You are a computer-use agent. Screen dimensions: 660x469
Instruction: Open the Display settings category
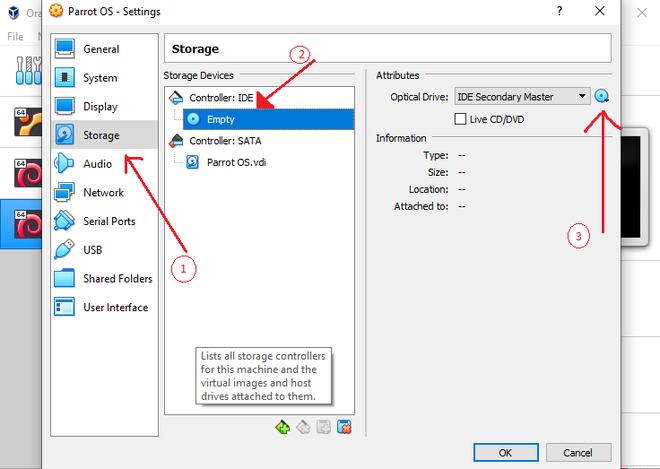point(100,107)
